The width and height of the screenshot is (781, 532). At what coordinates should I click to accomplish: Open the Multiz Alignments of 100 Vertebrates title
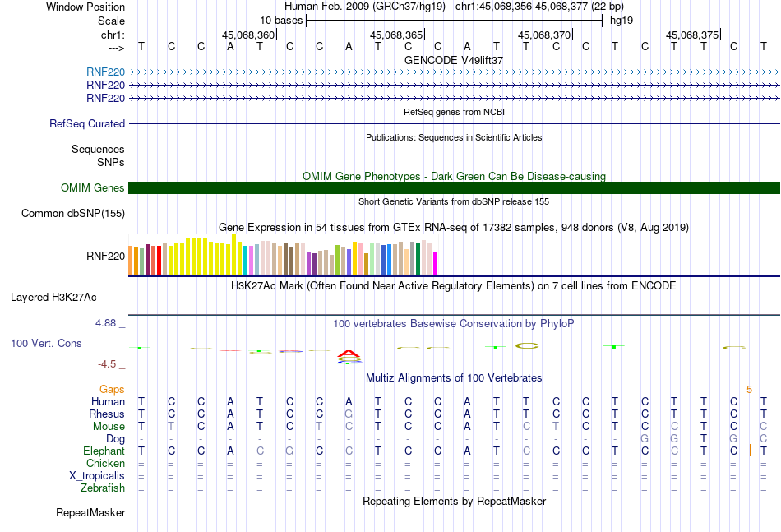click(x=454, y=378)
